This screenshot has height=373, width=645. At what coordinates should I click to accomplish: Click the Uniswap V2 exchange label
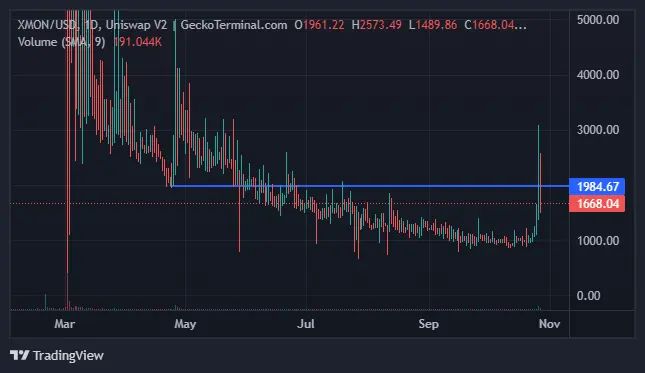137,25
